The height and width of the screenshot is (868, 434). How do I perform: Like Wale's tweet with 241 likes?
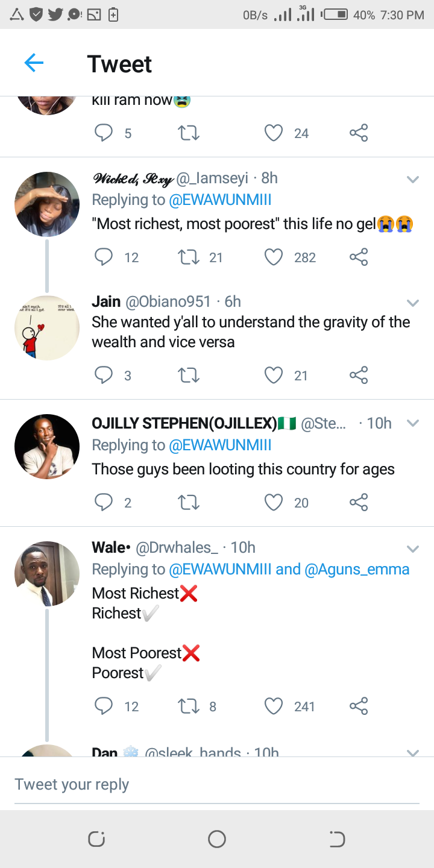click(274, 706)
